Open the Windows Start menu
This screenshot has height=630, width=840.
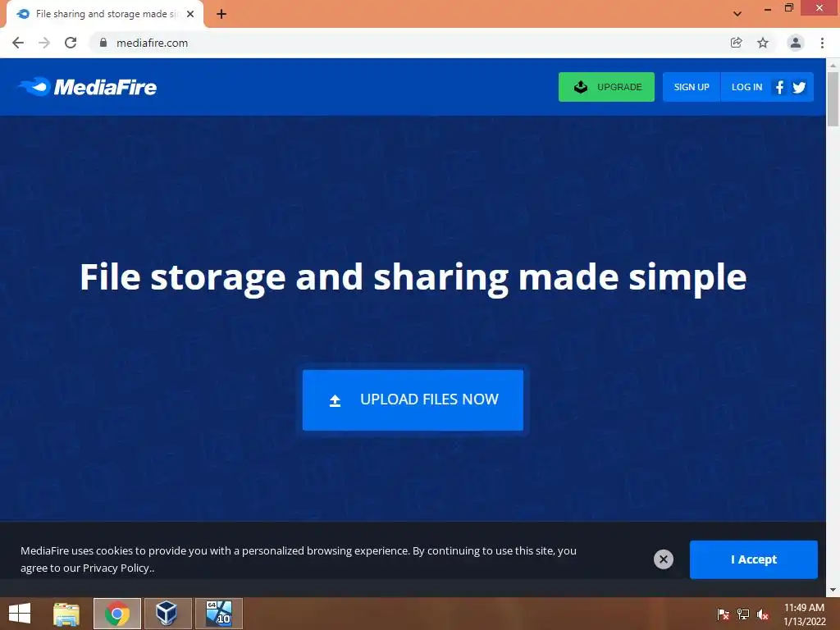20,614
